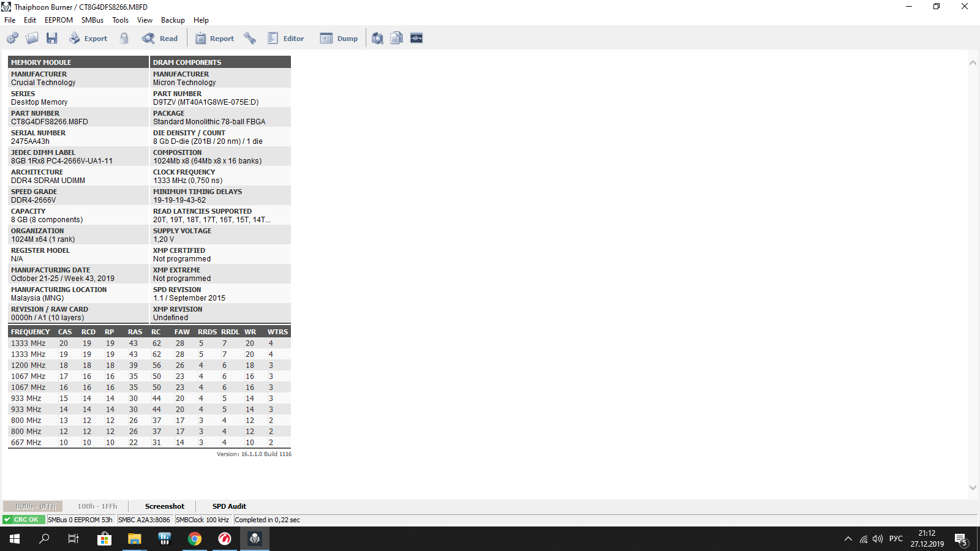980x551 pixels.
Task: Open Task View on the taskbar
Action: (73, 539)
